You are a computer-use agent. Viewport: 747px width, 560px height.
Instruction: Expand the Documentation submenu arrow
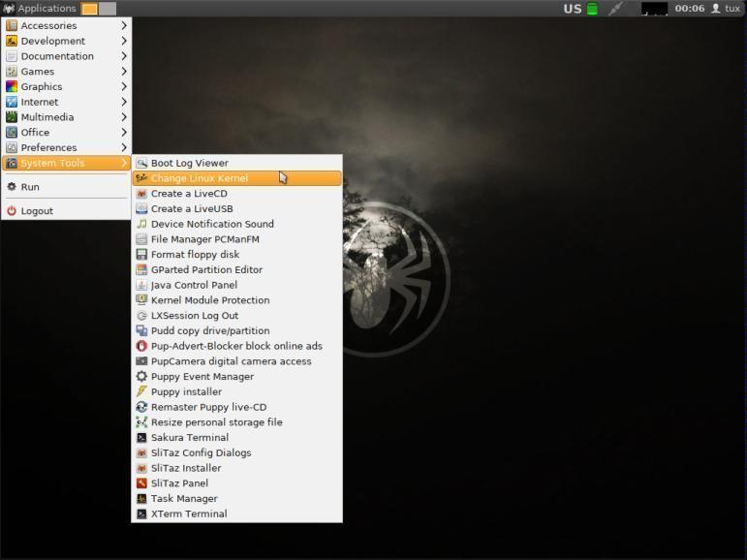(x=124, y=56)
